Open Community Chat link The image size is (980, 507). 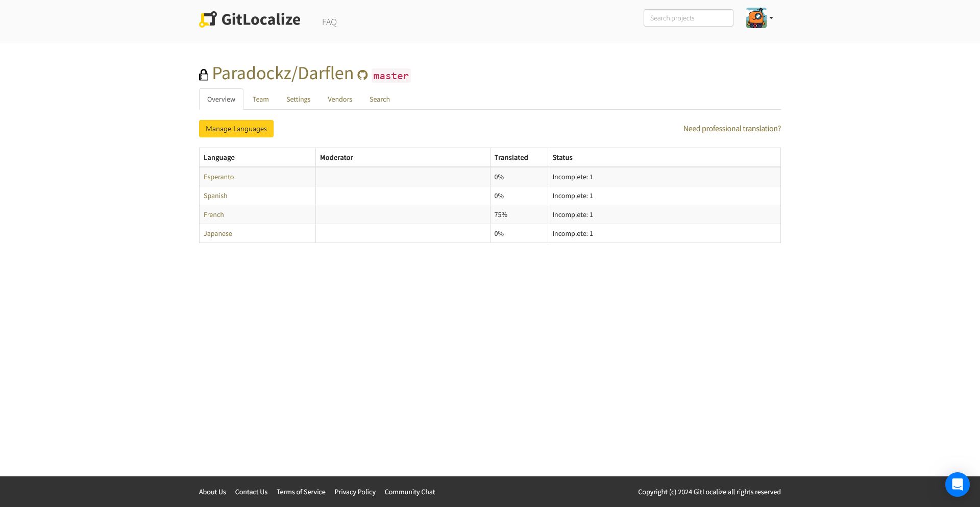(x=410, y=492)
